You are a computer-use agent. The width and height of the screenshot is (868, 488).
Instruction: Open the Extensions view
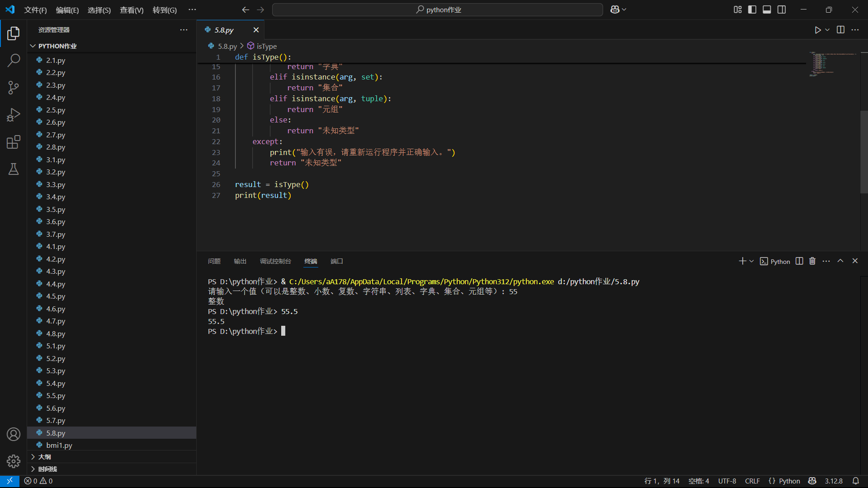[14, 142]
